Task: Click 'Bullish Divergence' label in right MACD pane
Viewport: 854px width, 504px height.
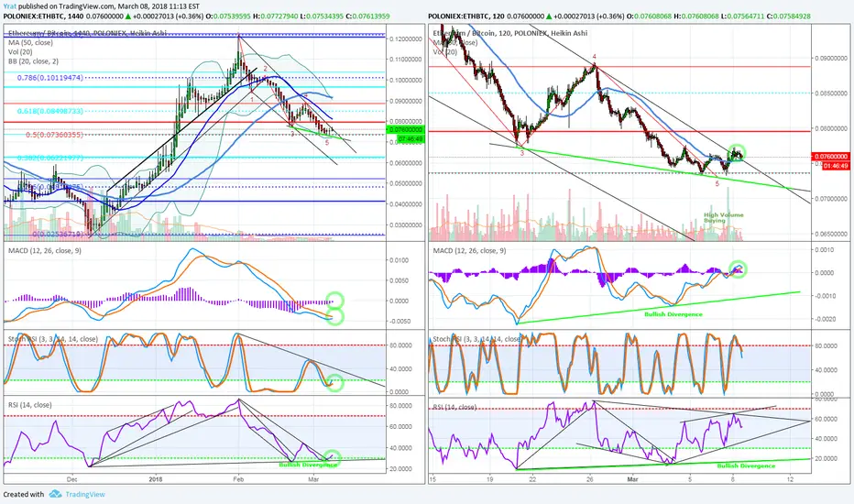Action: tap(673, 314)
